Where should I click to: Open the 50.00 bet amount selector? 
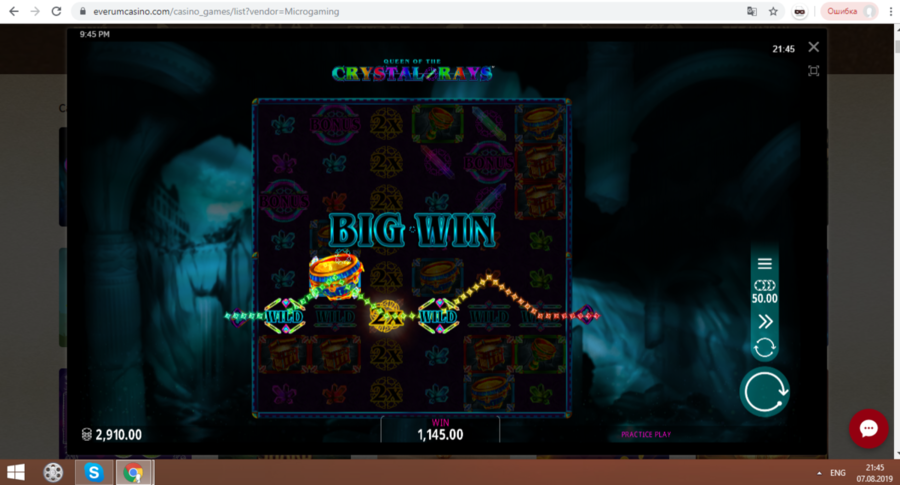pyautogui.click(x=764, y=292)
